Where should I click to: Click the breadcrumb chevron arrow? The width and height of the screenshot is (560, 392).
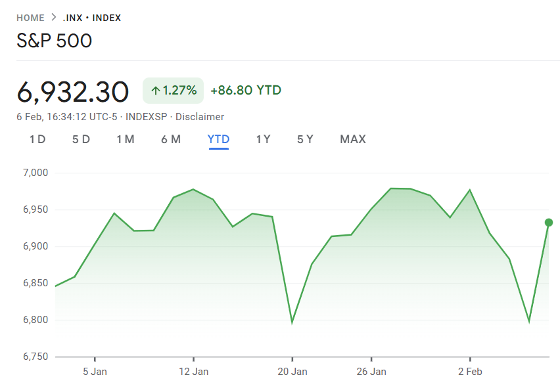[x=54, y=18]
